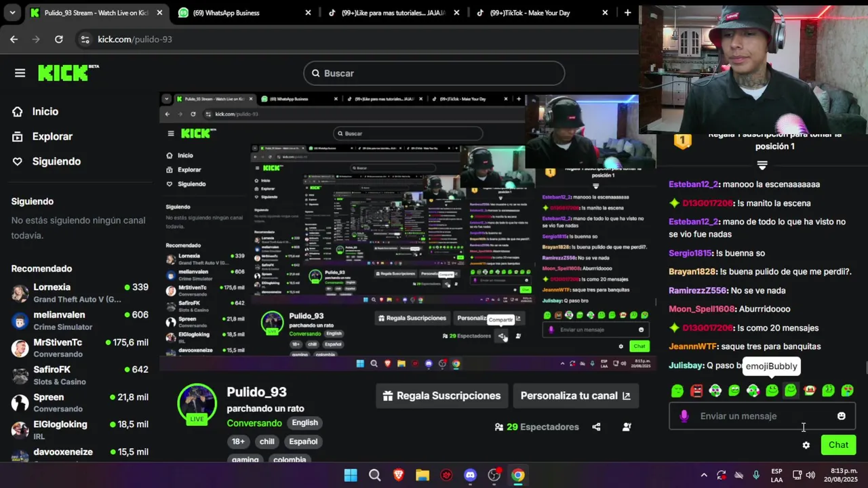Show hidden system tray icons chevron

pos(704,475)
